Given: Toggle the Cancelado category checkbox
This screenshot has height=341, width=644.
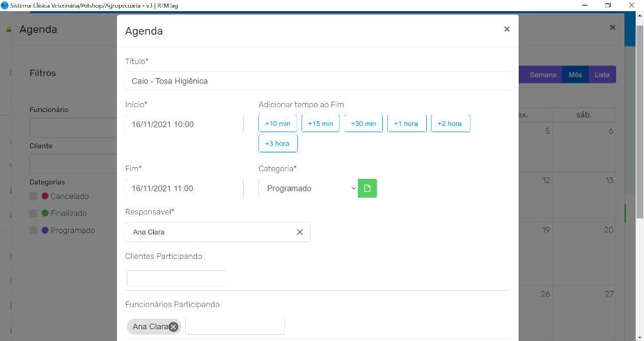Looking at the screenshot, I should [33, 196].
